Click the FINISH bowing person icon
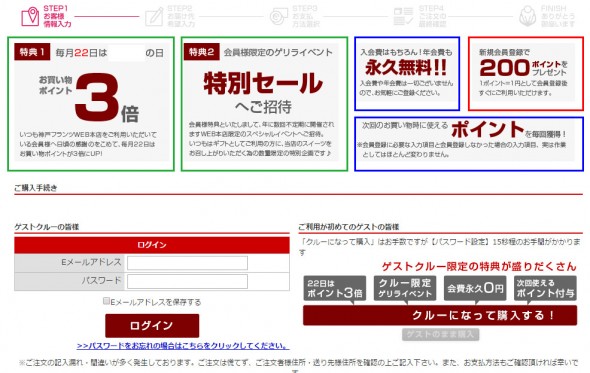The image size is (590, 373). click(528, 16)
